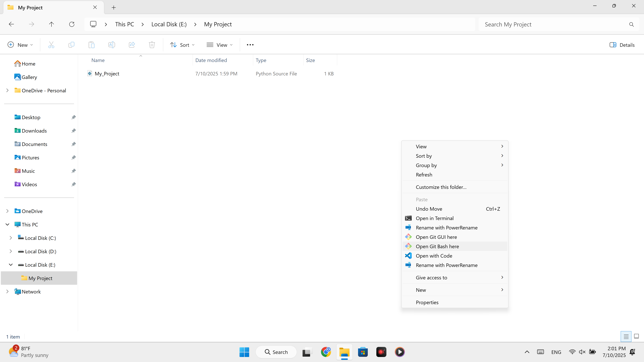The height and width of the screenshot is (362, 644).
Task: Open Home in navigation pane
Action: (25, 64)
